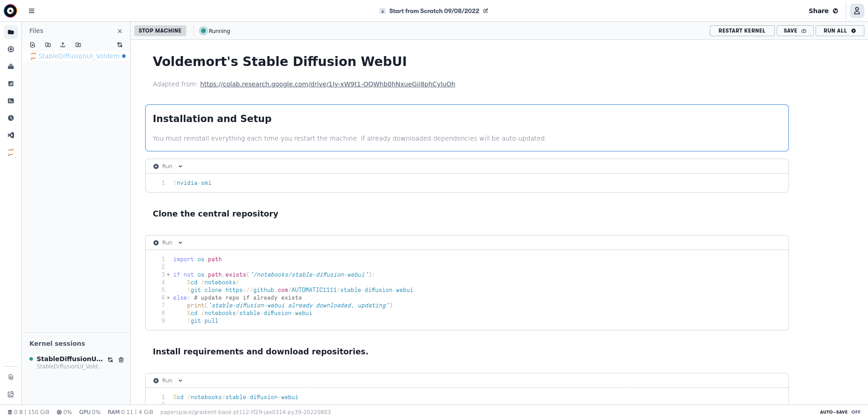The height and width of the screenshot is (419, 868).
Task: Run the nvidia-smi cell
Action: pos(162,166)
